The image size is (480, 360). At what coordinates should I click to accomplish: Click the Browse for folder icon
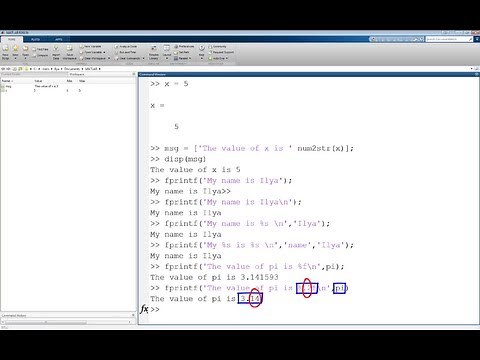point(20,69)
